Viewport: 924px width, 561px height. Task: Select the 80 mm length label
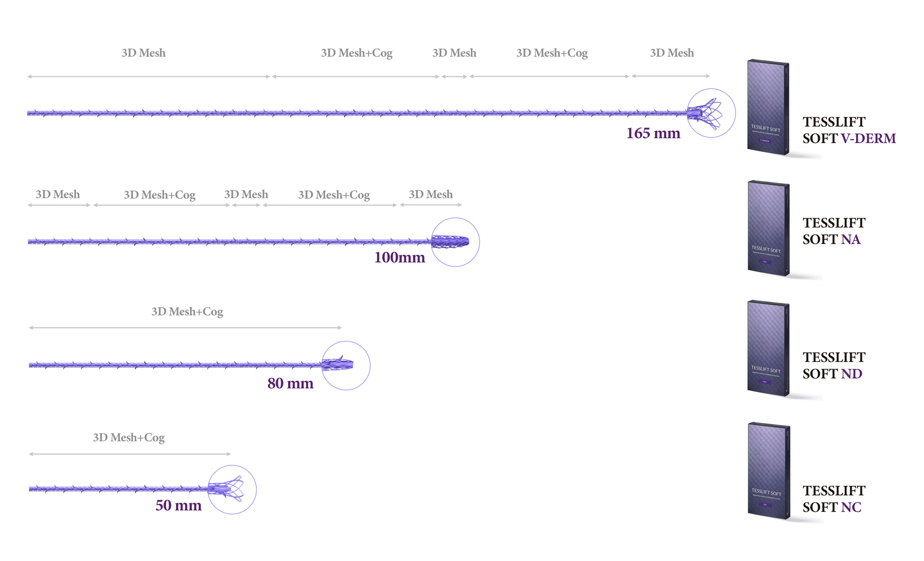coord(290,383)
